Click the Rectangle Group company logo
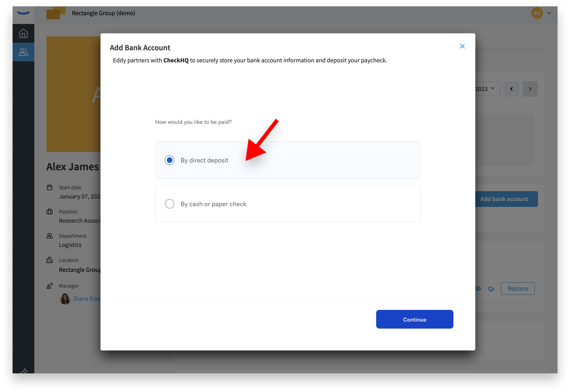The height and width of the screenshot is (392, 570). point(56,13)
